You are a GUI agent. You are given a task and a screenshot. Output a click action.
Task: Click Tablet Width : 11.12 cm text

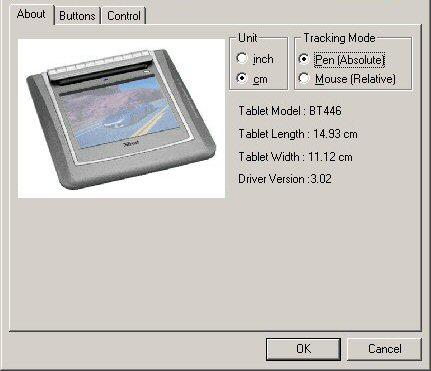click(x=295, y=157)
